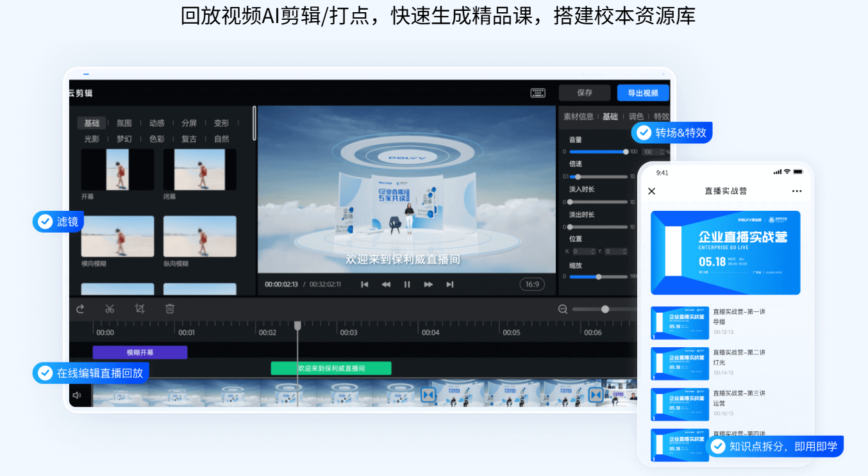
Task: Select the 横向模糊 effect thumbnail
Action: [117, 236]
